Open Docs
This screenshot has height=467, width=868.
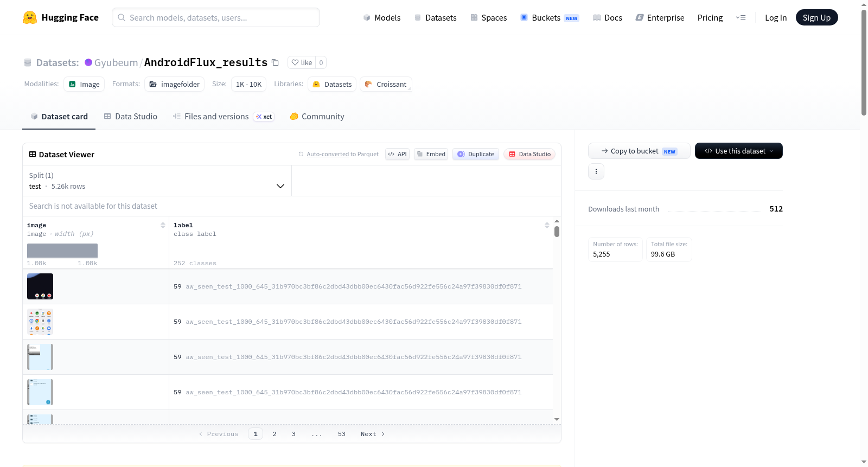[x=607, y=17]
